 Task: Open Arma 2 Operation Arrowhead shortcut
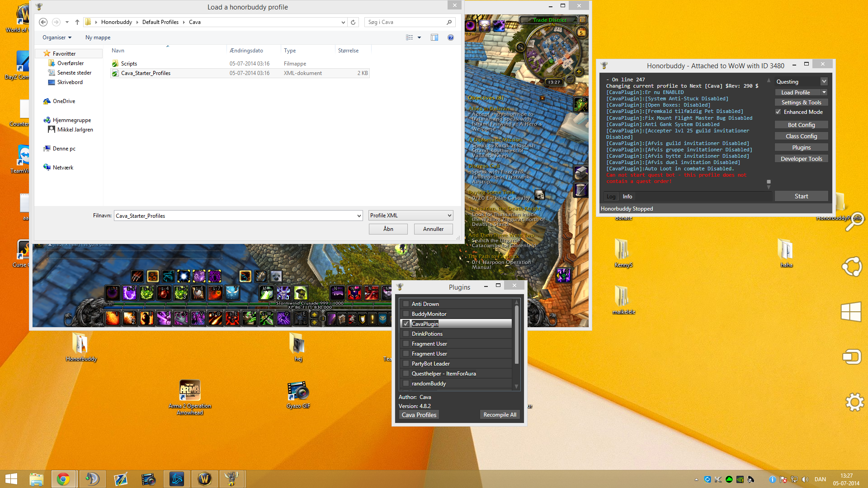[190, 397]
